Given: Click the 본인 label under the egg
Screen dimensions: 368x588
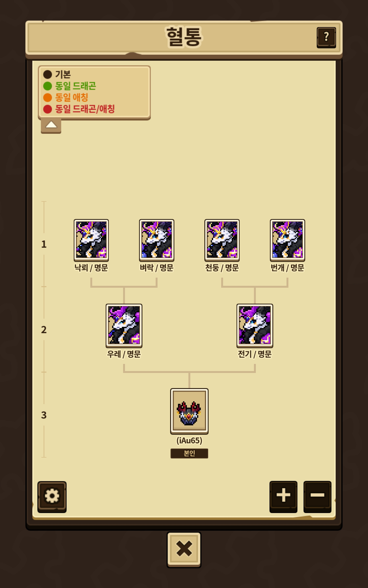Looking at the screenshot, I should (189, 453).
